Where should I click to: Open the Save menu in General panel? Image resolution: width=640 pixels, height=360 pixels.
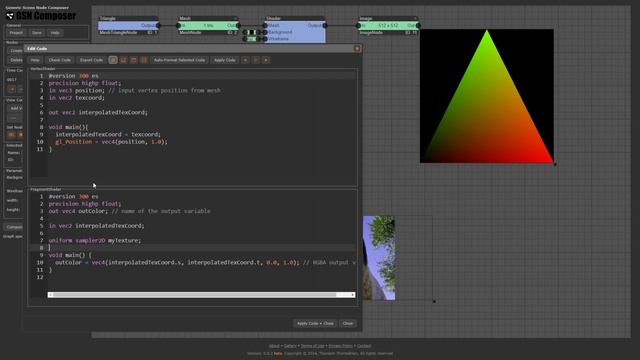[37, 33]
